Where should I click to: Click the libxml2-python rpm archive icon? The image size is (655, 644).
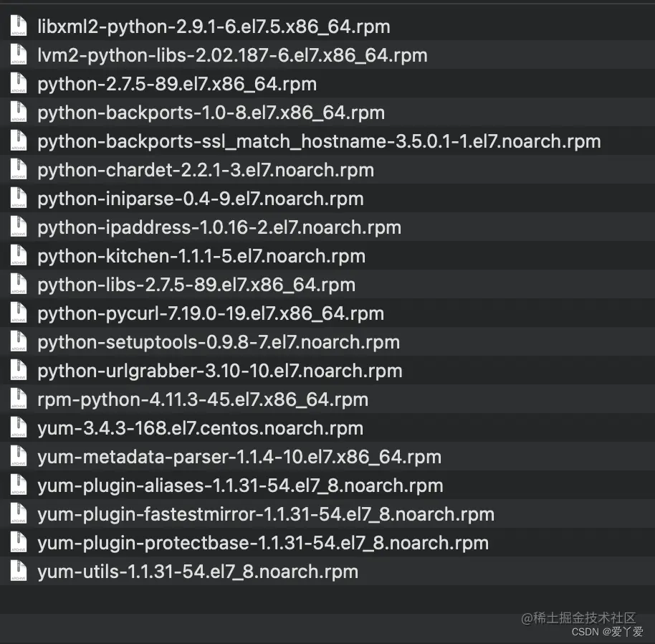[x=18, y=27]
